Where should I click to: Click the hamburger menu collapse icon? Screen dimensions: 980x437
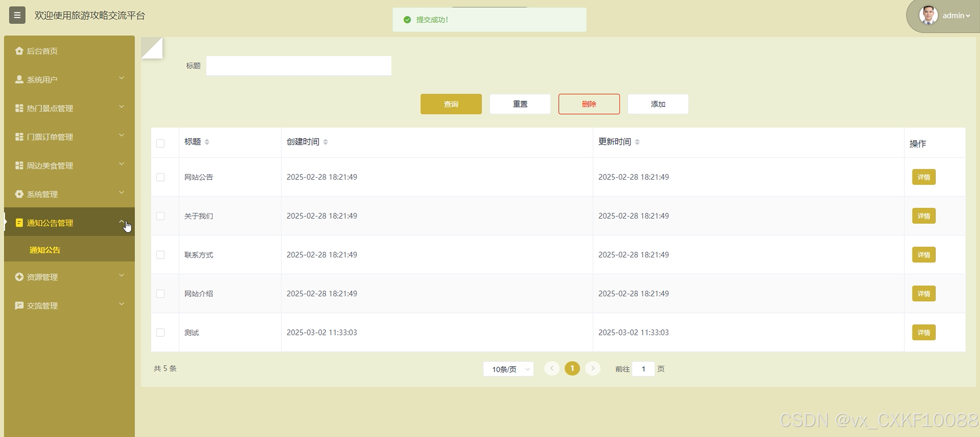tap(17, 15)
